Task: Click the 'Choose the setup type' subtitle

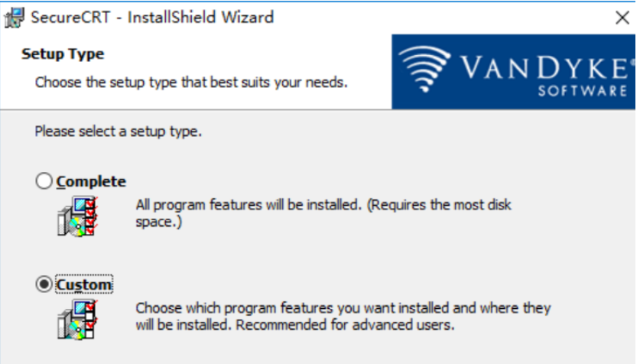Action: tap(191, 81)
